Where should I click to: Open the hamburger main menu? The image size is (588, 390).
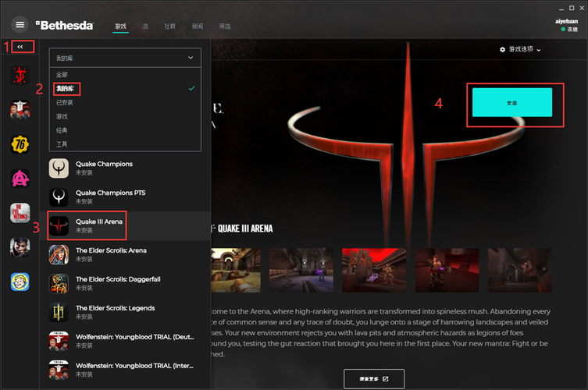20,25
